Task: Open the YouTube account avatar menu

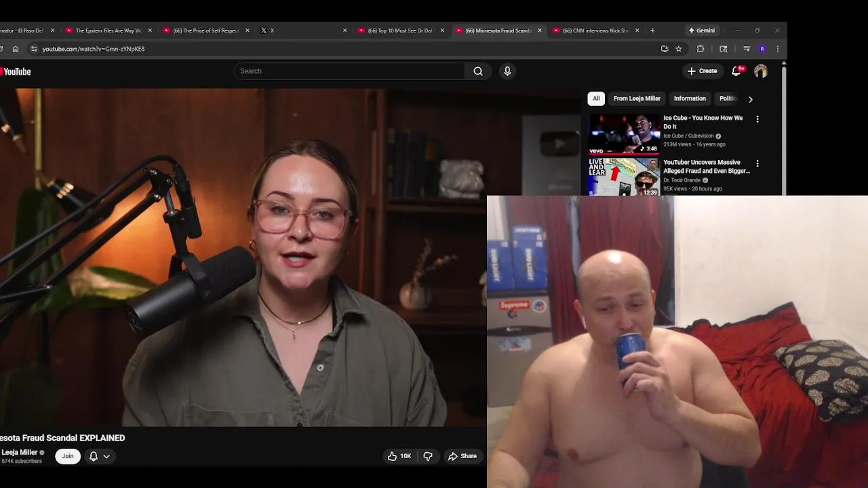Action: (x=761, y=71)
